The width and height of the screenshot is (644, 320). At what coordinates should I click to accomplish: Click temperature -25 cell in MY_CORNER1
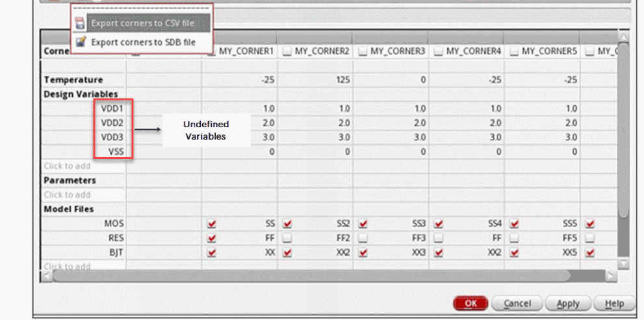(239, 80)
